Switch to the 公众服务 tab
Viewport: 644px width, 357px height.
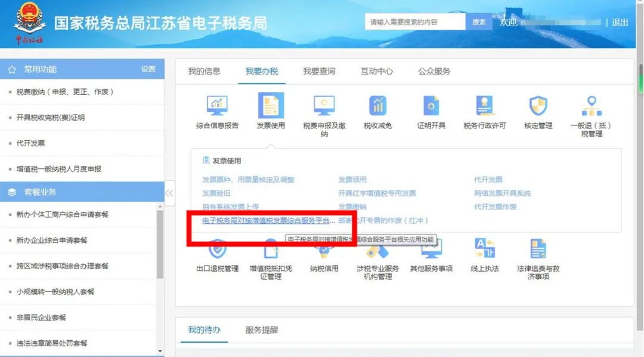434,72
